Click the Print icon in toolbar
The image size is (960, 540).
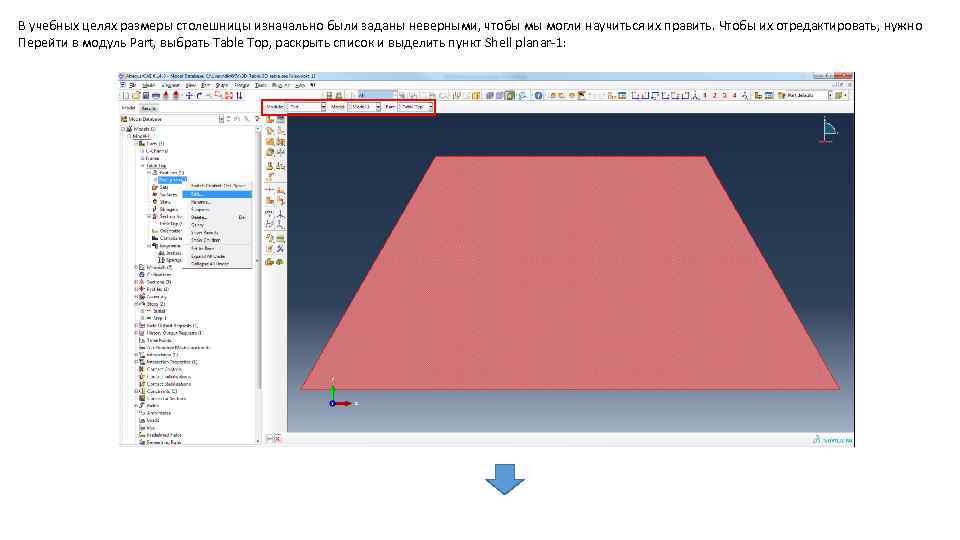click(x=156, y=96)
